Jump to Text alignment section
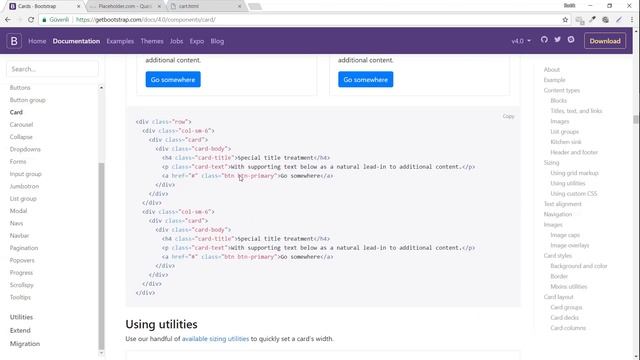 pos(562,204)
